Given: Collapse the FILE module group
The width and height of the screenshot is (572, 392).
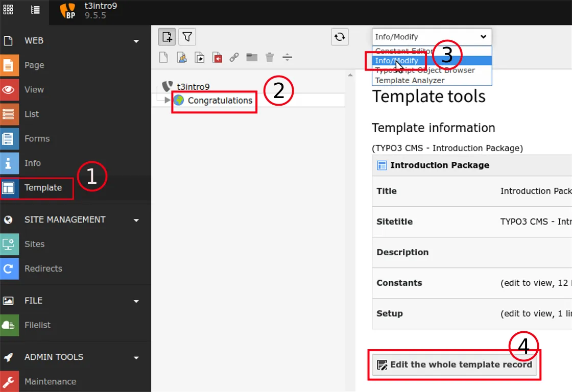Looking at the screenshot, I should tap(136, 301).
